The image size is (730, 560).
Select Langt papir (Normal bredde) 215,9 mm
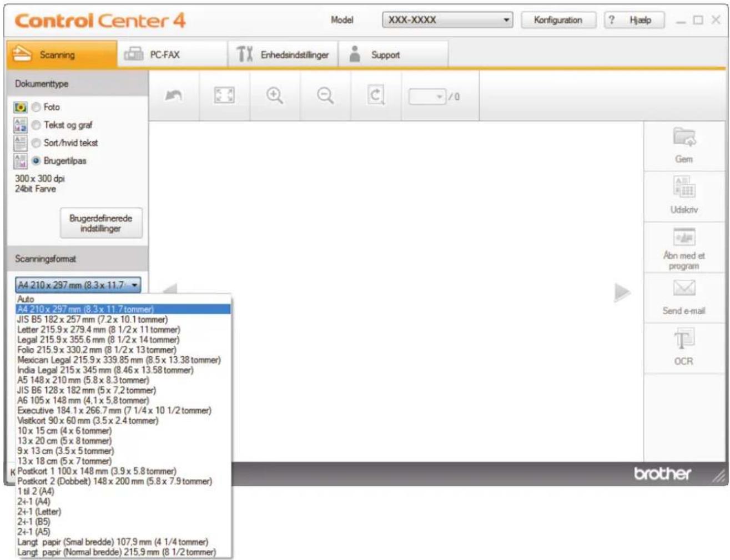click(x=123, y=552)
